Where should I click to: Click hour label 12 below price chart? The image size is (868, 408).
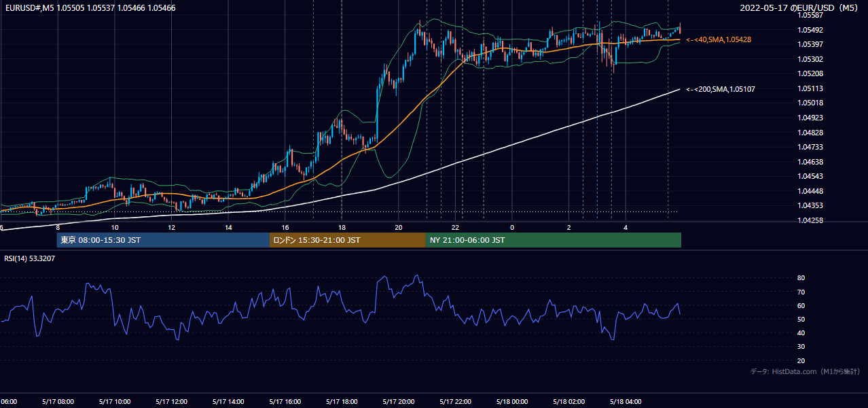172,227
